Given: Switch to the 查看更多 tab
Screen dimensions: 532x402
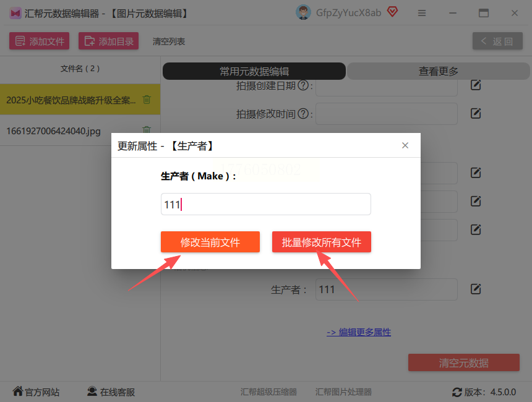Looking at the screenshot, I should tap(439, 71).
